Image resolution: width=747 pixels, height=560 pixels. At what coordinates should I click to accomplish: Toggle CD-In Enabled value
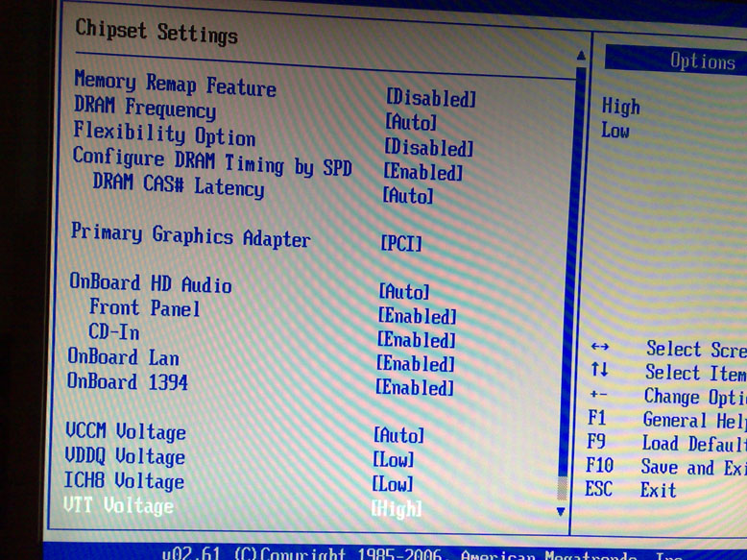click(x=417, y=340)
